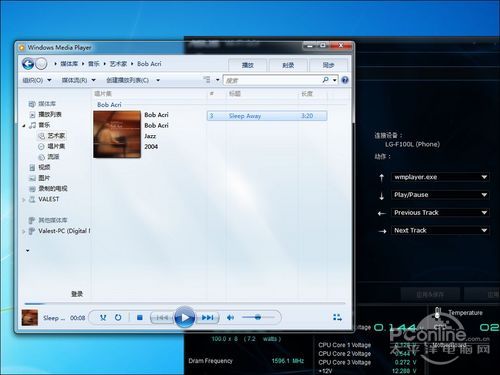Open the Stream (R) menu
Image resolution: width=500 pixels, height=375 pixels.
(x=78, y=80)
